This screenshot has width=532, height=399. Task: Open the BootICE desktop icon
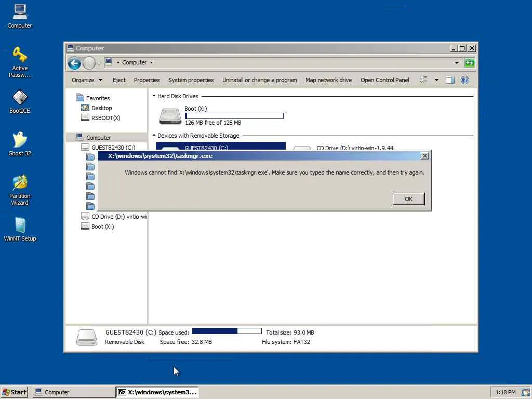click(20, 101)
